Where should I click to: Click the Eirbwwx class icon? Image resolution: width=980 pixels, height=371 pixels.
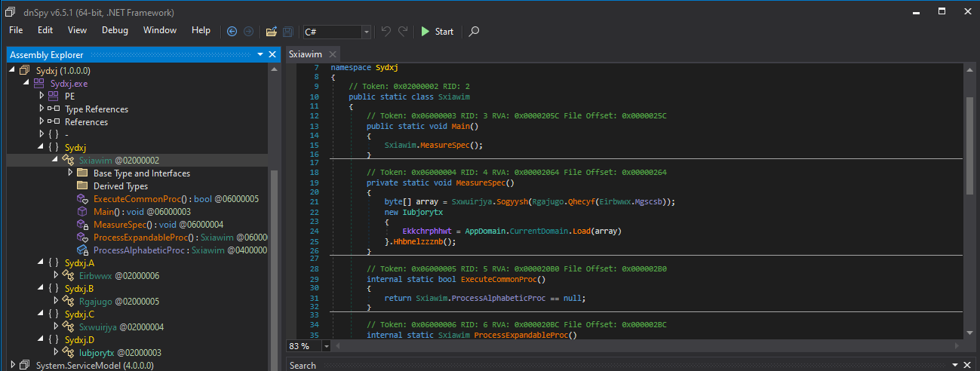click(x=69, y=275)
